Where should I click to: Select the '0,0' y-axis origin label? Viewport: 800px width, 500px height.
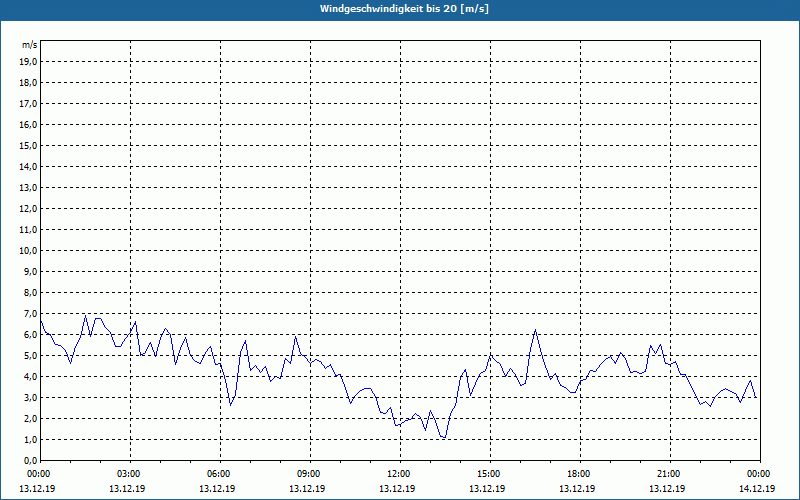click(30, 461)
